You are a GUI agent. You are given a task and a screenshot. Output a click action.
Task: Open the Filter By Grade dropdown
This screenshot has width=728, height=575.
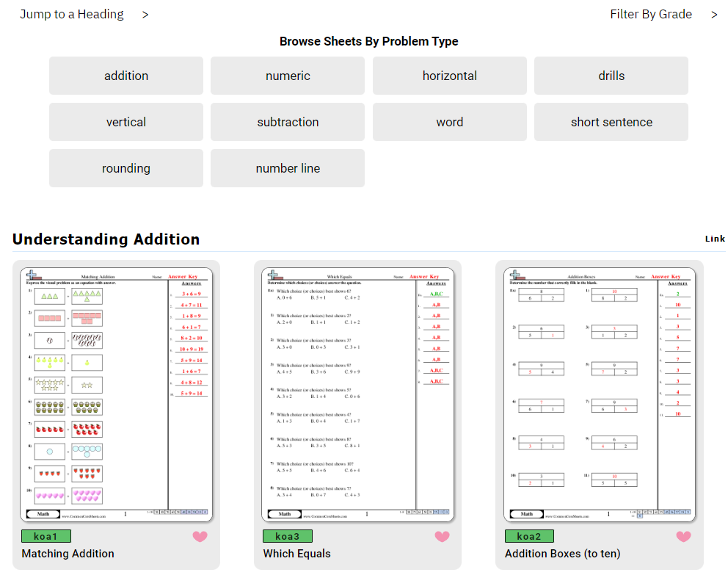[x=663, y=15]
